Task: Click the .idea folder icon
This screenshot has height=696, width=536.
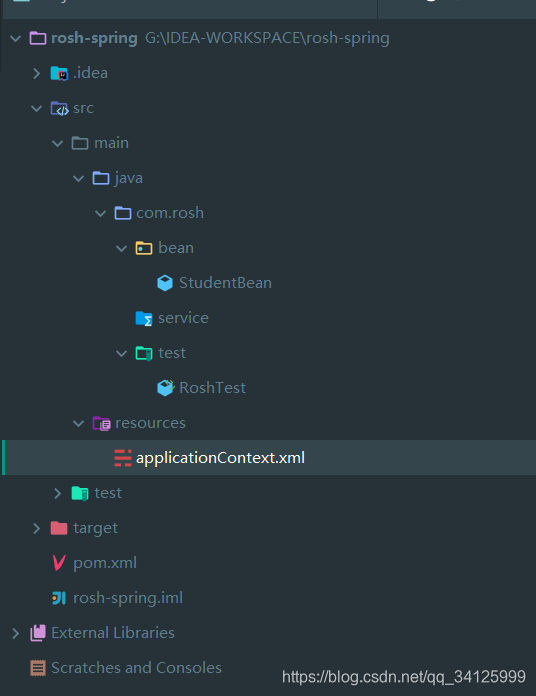Action: point(59,73)
